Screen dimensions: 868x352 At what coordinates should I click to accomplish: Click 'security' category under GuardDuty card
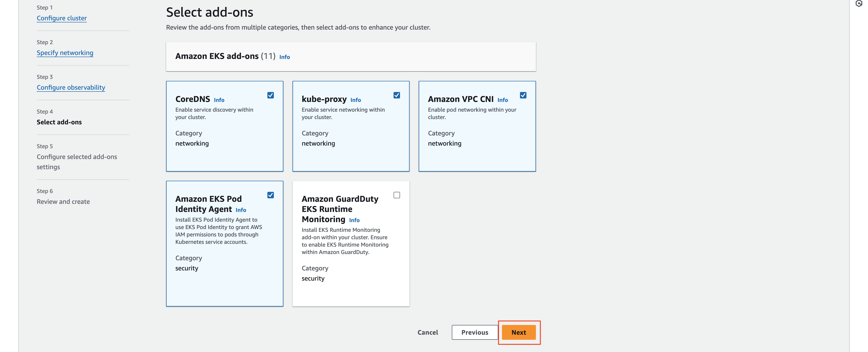tap(313, 279)
